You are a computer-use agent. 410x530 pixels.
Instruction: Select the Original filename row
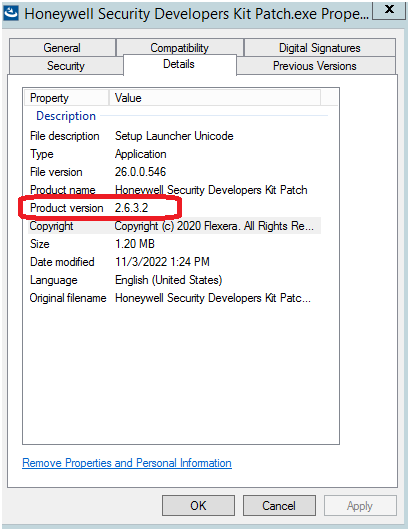click(x=174, y=298)
